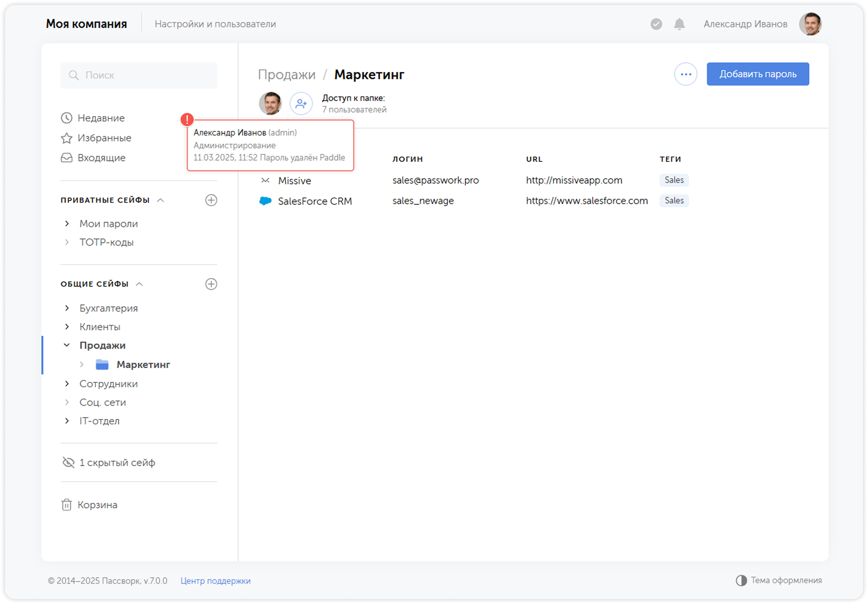Click the Добавить пароль button
Viewport: 868px width, 604px height.
tap(758, 74)
